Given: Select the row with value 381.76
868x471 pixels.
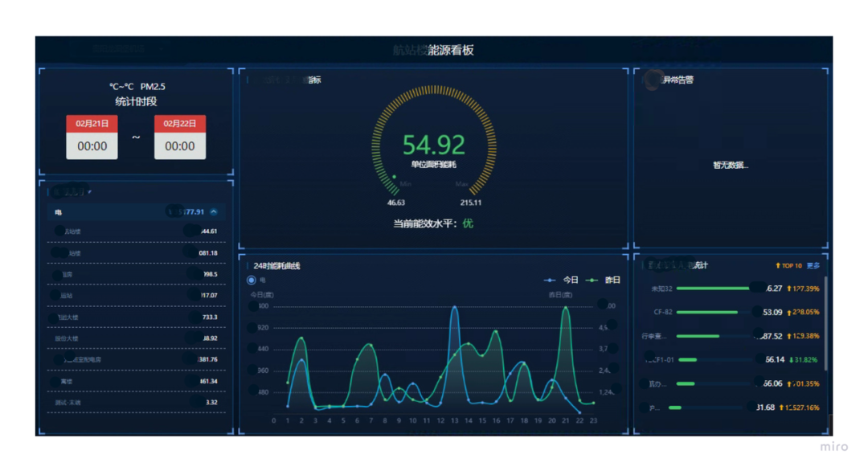Looking at the screenshot, I should point(136,360).
